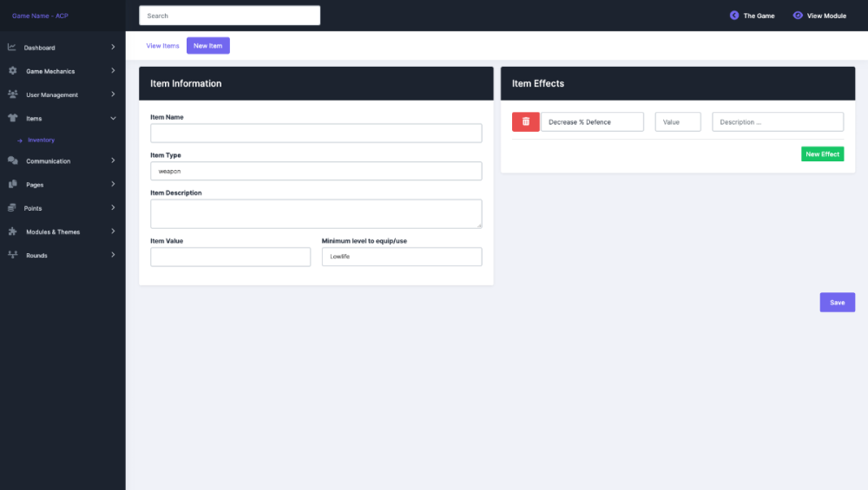Expand the Rounds sidebar menu
Image resolution: width=868 pixels, height=490 pixels.
[x=62, y=255]
